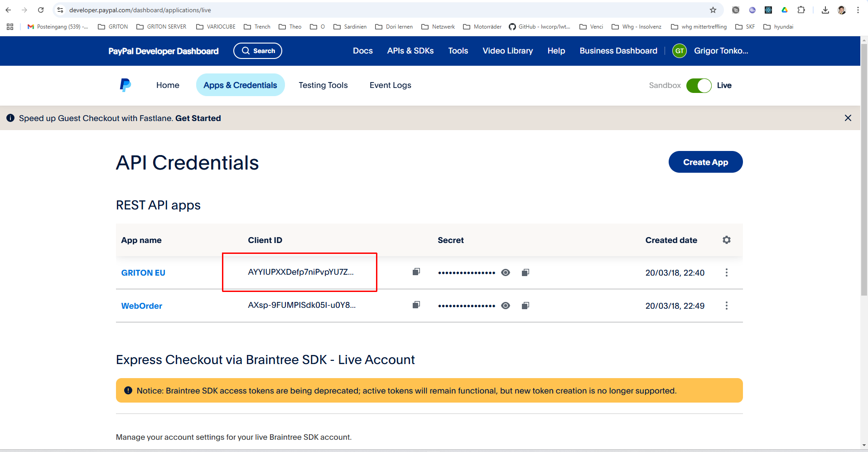Click the address bar URL

(x=140, y=10)
